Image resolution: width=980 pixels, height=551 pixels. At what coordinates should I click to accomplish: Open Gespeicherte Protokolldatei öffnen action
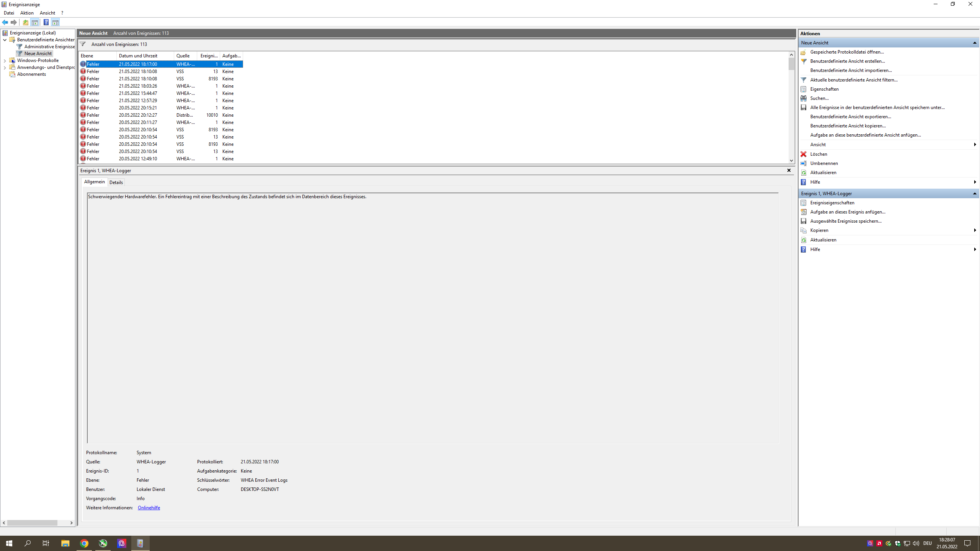(847, 52)
